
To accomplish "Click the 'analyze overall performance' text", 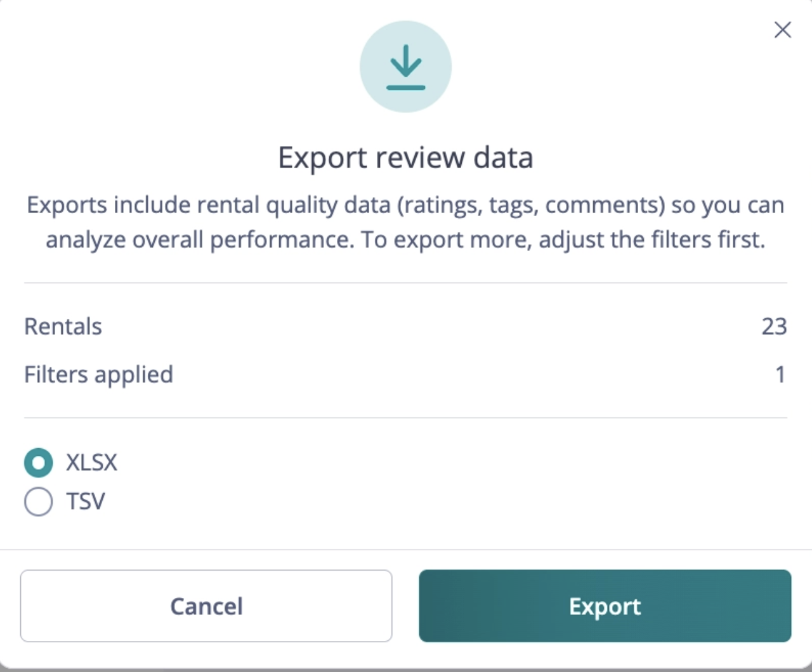I will pos(200,240).
